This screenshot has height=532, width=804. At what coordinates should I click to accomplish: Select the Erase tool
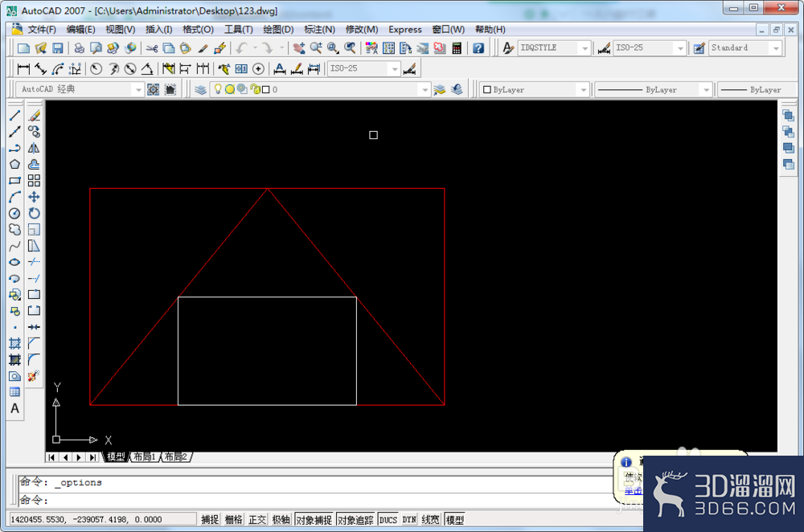[x=34, y=116]
